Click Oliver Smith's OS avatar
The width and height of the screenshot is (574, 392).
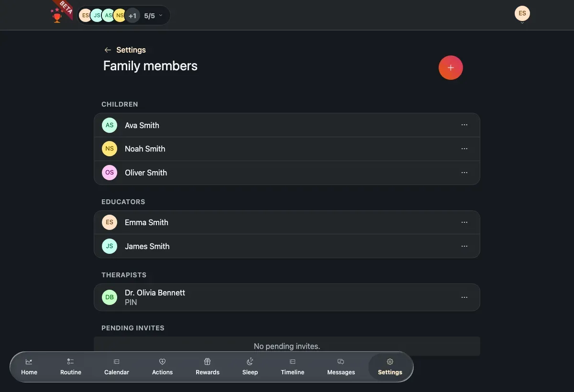pos(110,173)
